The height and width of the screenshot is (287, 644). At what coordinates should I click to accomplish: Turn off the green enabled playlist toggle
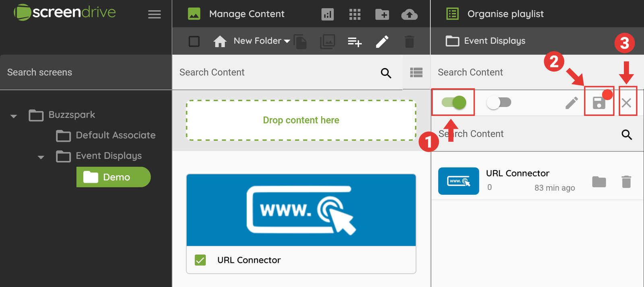[x=454, y=102]
